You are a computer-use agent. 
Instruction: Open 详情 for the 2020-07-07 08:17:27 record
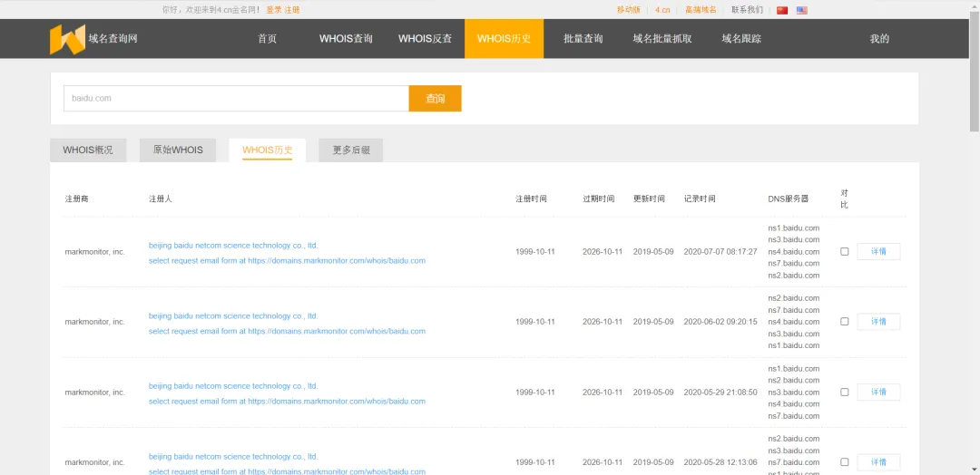coord(878,251)
